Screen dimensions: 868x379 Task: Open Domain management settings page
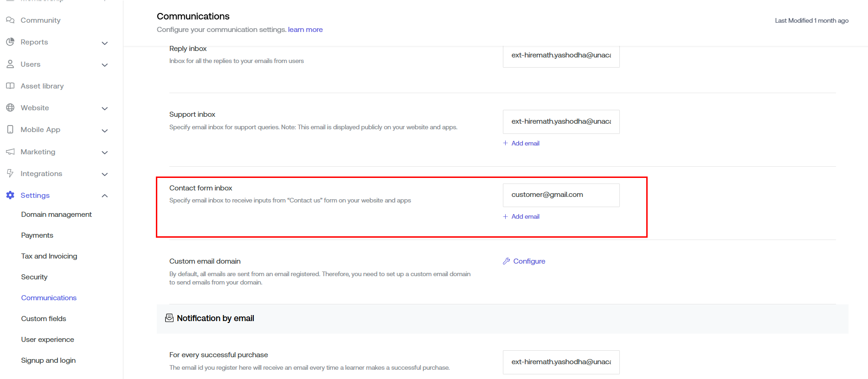[x=57, y=215]
